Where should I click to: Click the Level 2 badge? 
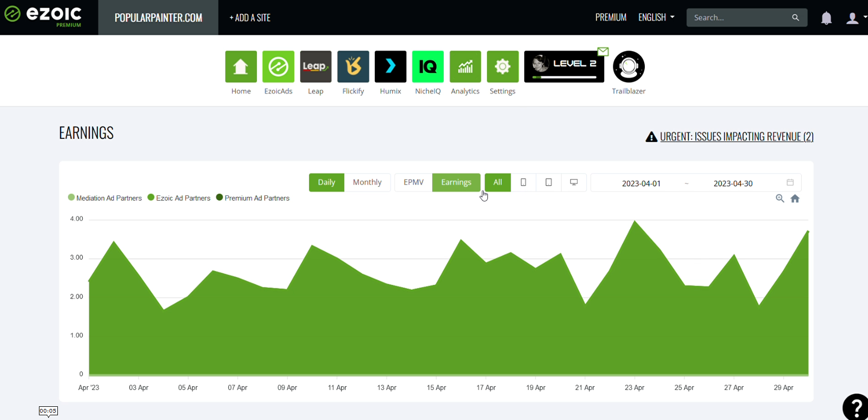tap(564, 67)
